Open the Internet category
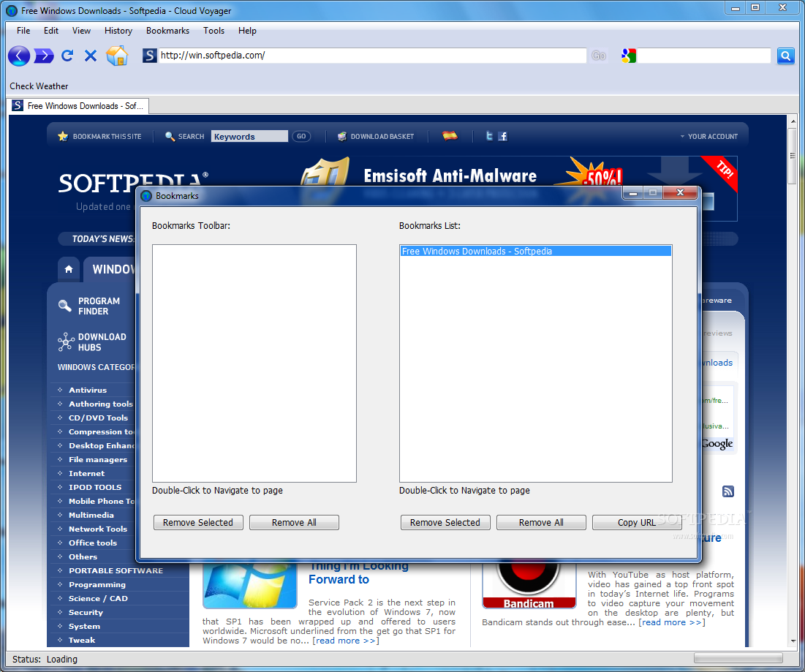This screenshot has height=672, width=805. pyautogui.click(x=87, y=473)
